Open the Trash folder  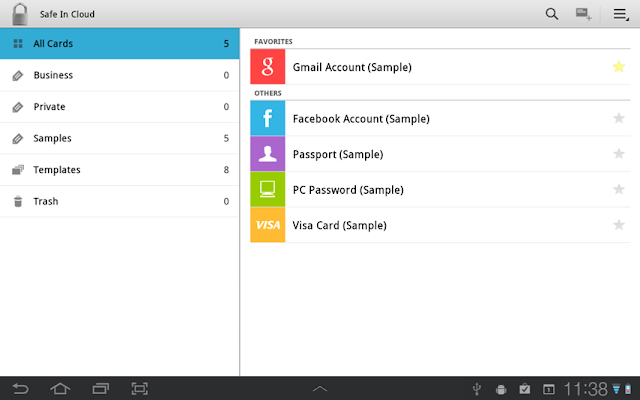[120, 201]
